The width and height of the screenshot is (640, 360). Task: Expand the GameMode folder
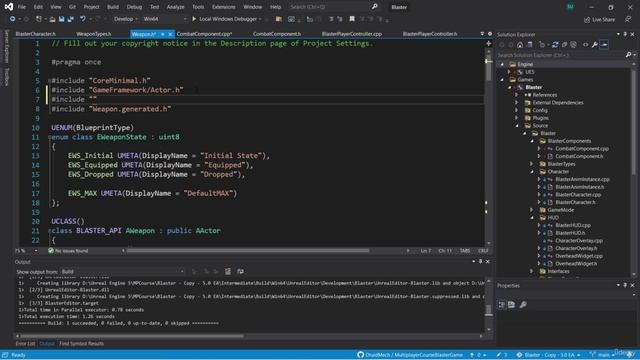[532, 210]
